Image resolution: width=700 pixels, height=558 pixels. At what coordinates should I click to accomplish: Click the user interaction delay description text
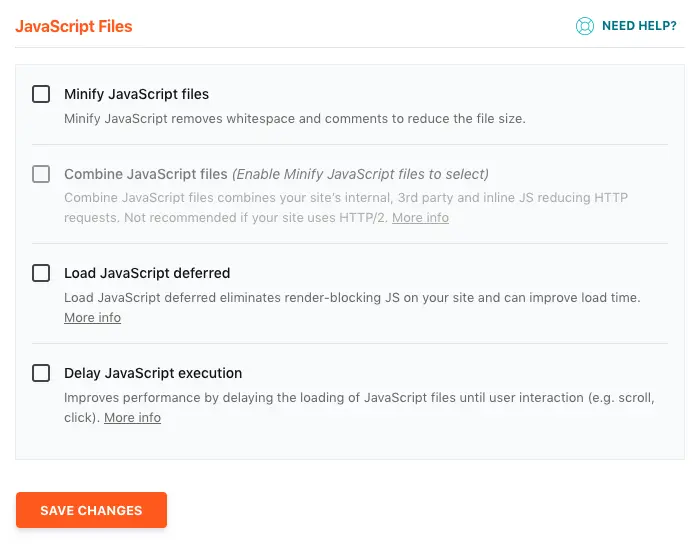point(359,398)
